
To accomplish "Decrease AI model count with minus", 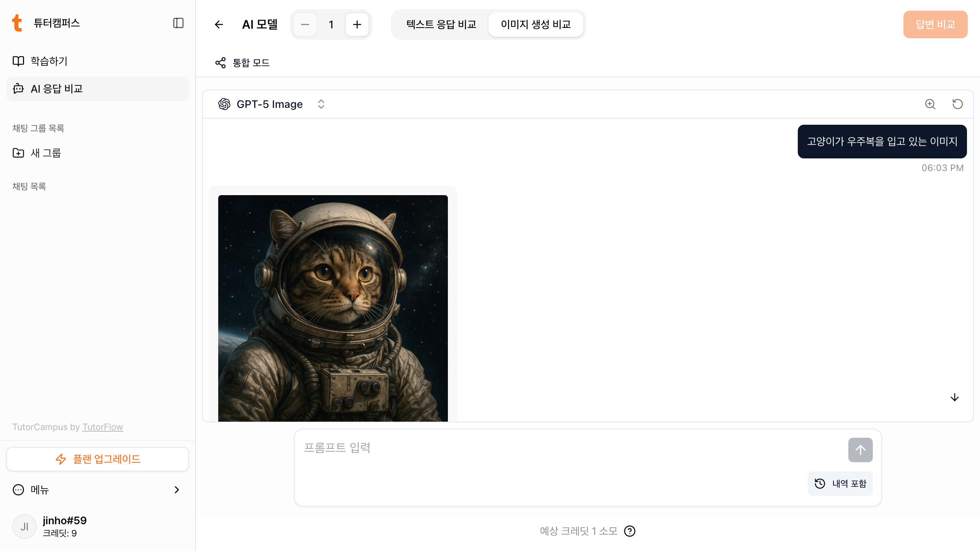I will [x=305, y=24].
